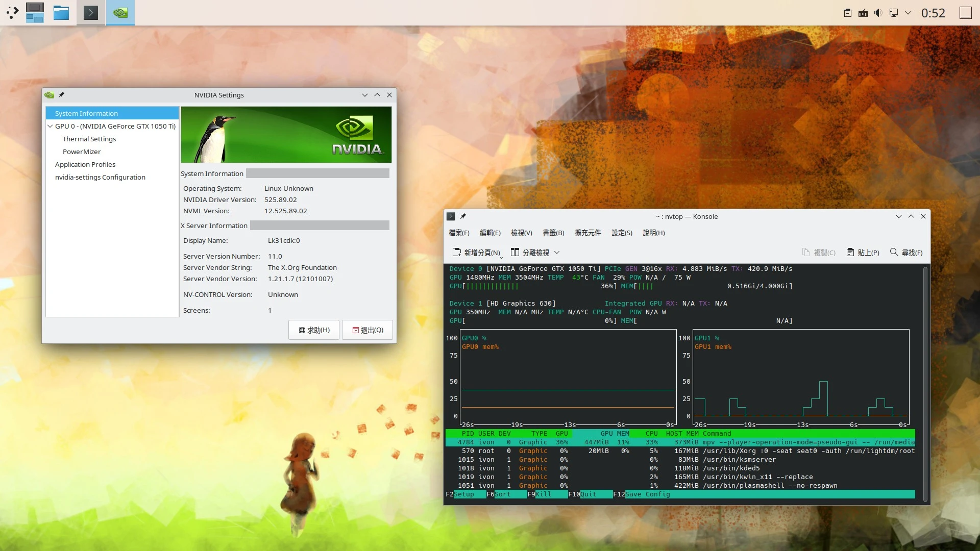Click the file manager taskbar icon
980x551 pixels.
(61, 12)
